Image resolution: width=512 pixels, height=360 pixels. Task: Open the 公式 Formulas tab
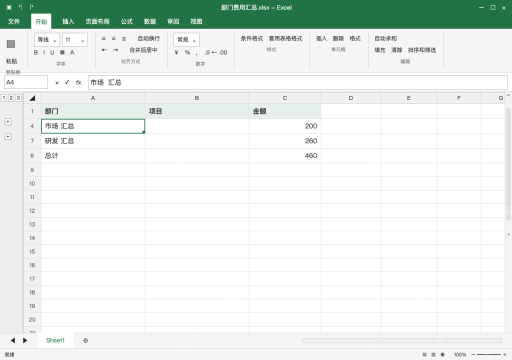click(x=127, y=22)
